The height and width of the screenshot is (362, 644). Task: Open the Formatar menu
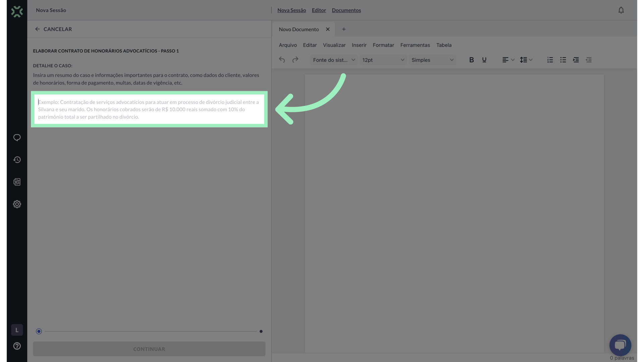[383, 45]
